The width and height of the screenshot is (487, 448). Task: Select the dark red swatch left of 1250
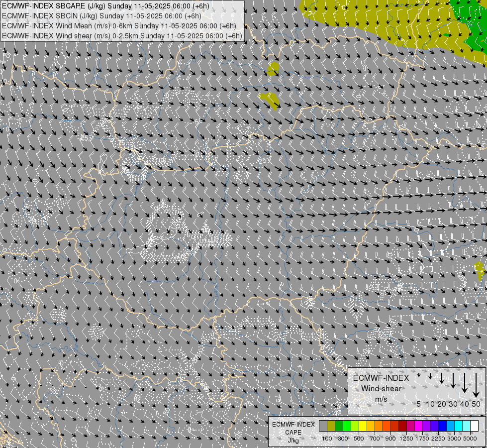point(403,426)
